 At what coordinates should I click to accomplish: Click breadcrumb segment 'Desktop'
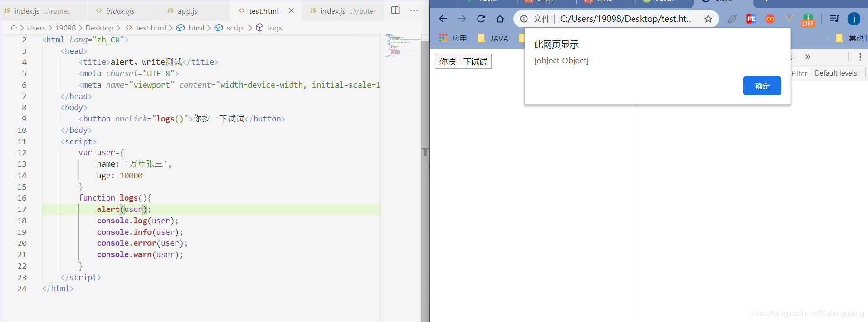[x=99, y=28]
